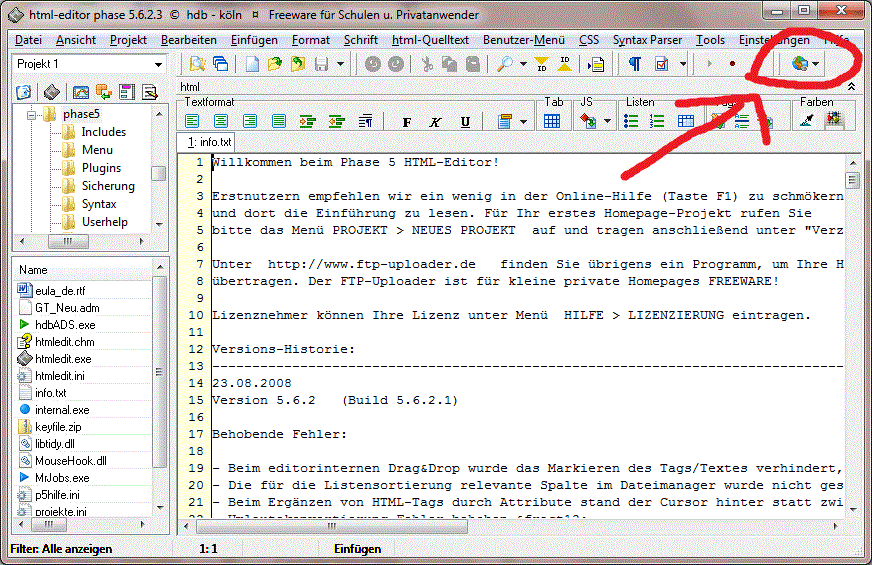
Task: Open the Datei menu
Action: click(x=28, y=40)
